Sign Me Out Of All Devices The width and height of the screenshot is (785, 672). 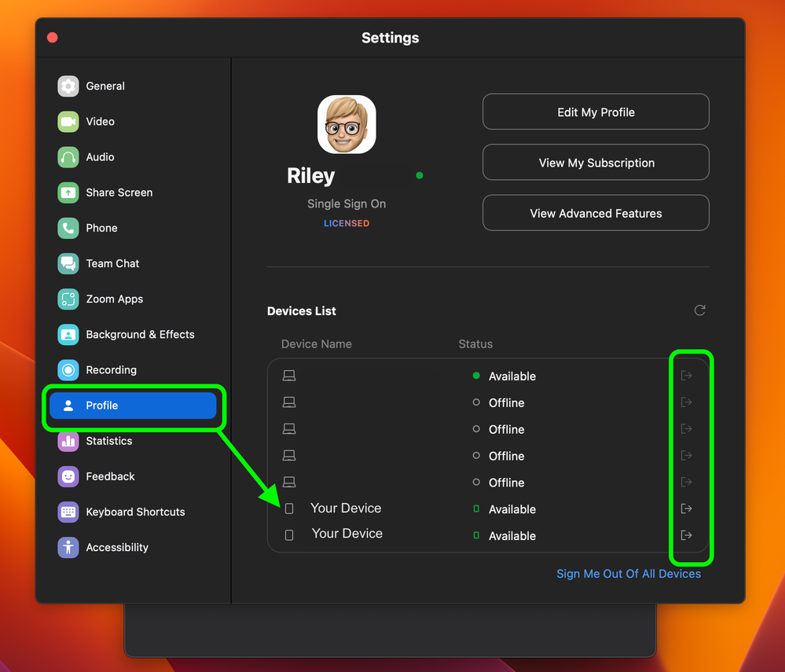coord(628,574)
